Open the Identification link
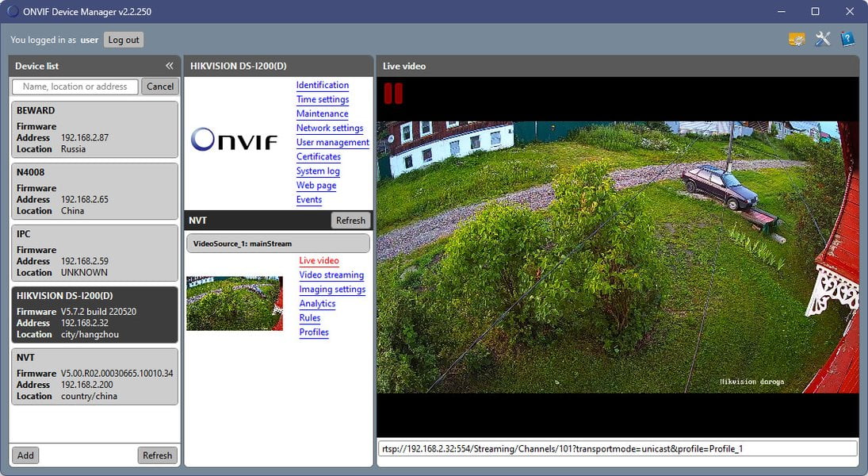The height and width of the screenshot is (476, 868). point(322,85)
